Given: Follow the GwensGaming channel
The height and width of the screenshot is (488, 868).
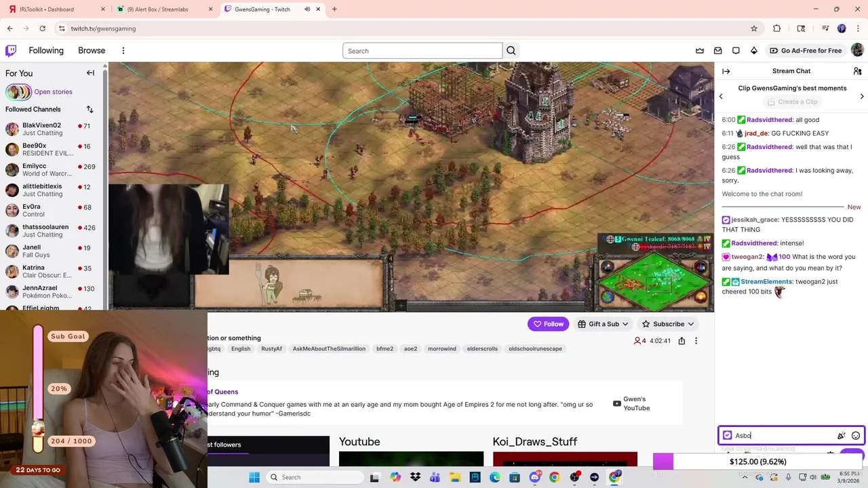Looking at the screenshot, I should tap(548, 324).
